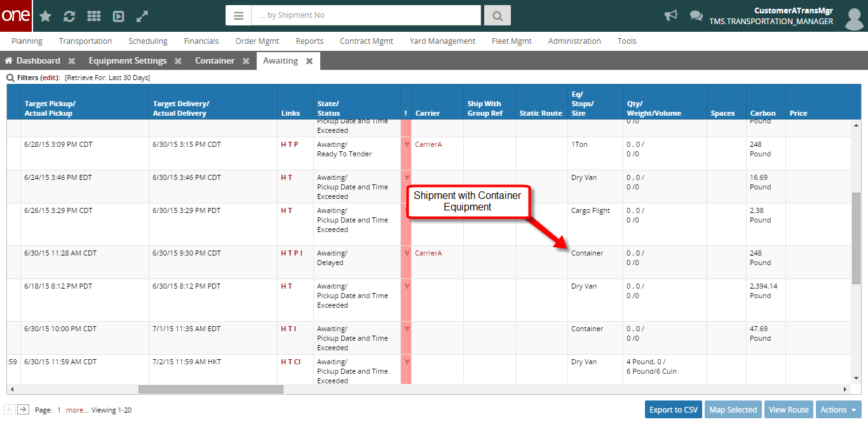Close the Container tab
Screen dimensions: 868x424
click(246, 61)
